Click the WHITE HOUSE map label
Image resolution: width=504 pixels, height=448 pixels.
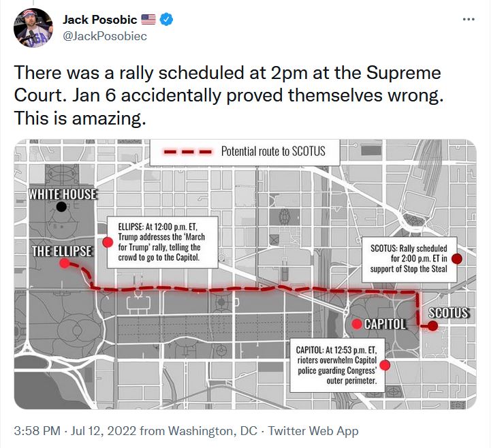click(x=62, y=195)
